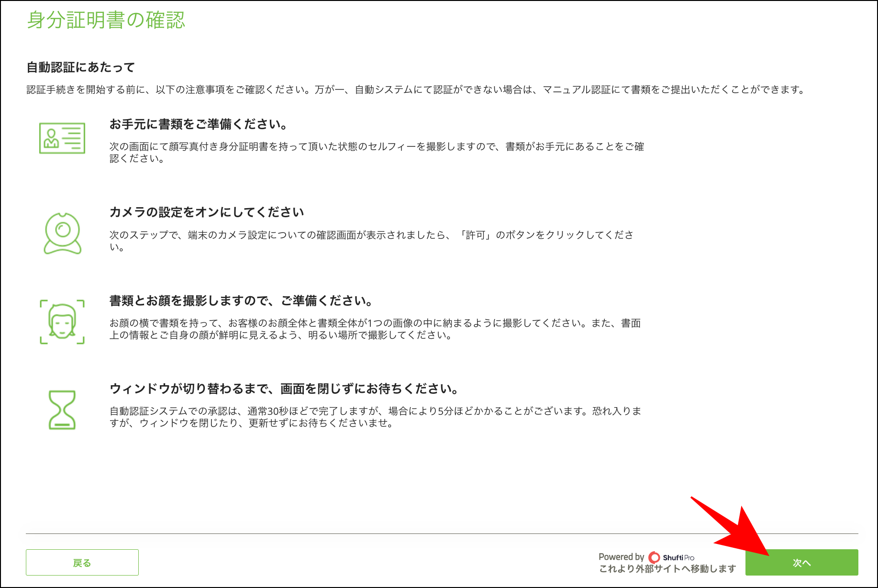This screenshot has height=588, width=878.
Task: Click the ID document icon
Action: 62,138
